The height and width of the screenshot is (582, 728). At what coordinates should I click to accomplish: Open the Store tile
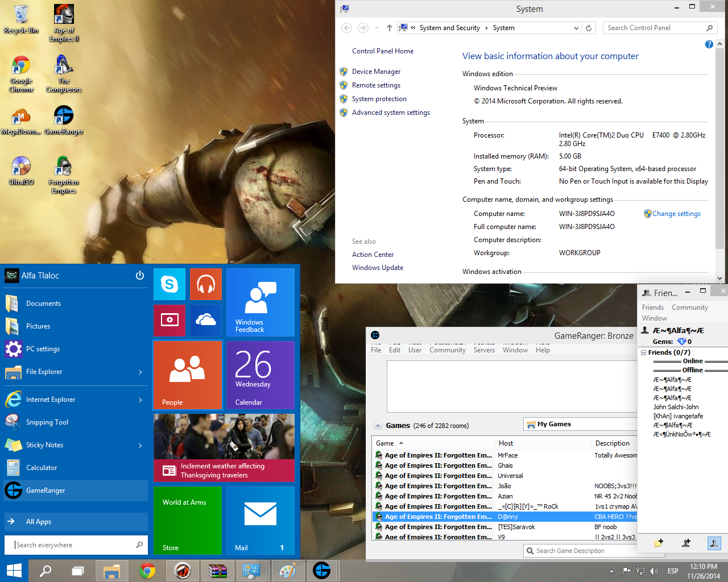point(188,520)
